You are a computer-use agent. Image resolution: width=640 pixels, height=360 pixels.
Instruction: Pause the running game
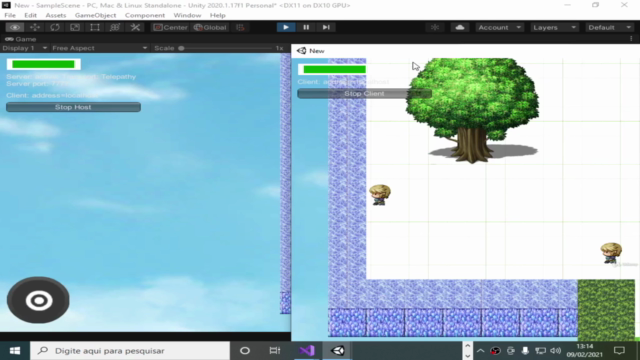pos(306,27)
